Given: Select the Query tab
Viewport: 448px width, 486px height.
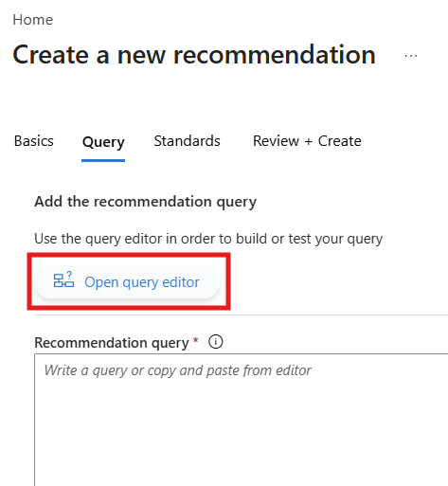Looking at the screenshot, I should pyautogui.click(x=103, y=142).
